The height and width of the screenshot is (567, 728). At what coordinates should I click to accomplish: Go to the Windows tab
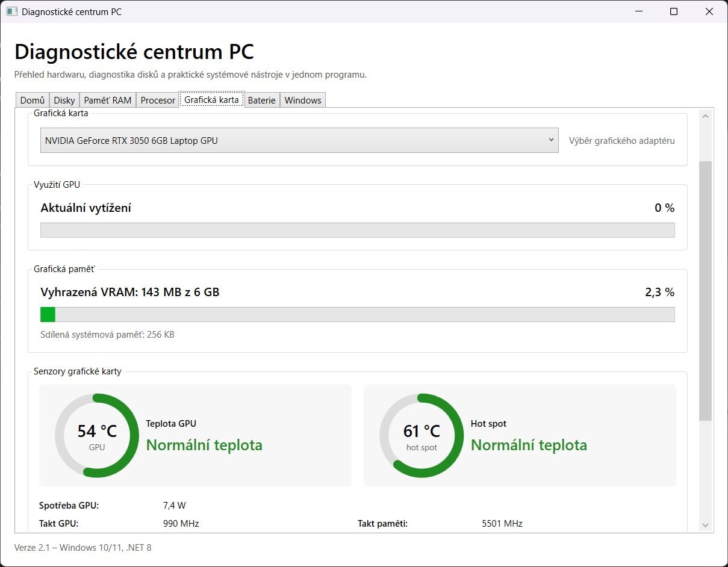pos(303,101)
